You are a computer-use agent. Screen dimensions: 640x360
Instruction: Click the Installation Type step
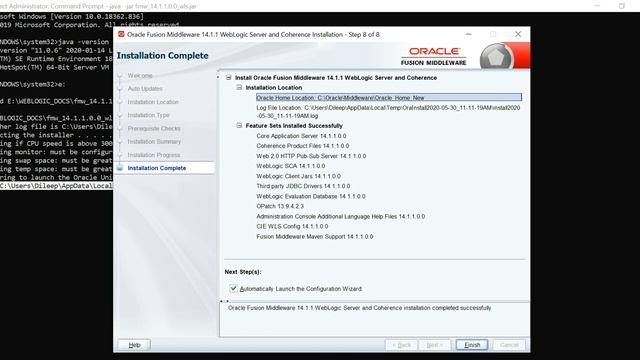click(x=149, y=115)
